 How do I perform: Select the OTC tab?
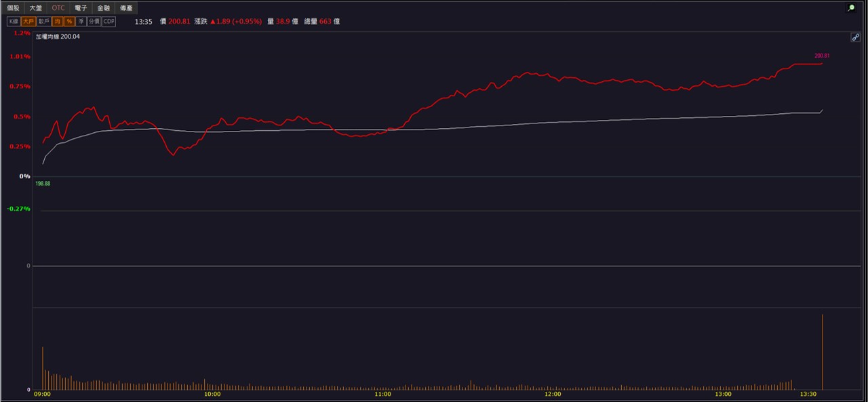[x=59, y=8]
